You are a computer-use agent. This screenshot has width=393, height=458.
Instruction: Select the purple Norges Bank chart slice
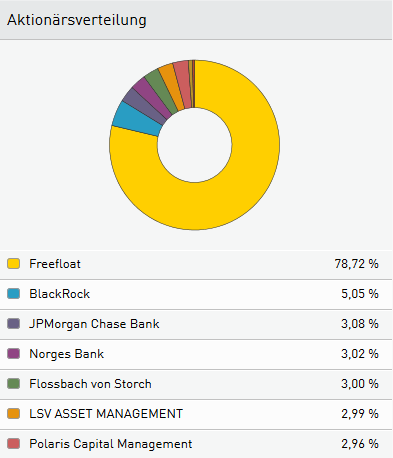pyautogui.click(x=152, y=98)
